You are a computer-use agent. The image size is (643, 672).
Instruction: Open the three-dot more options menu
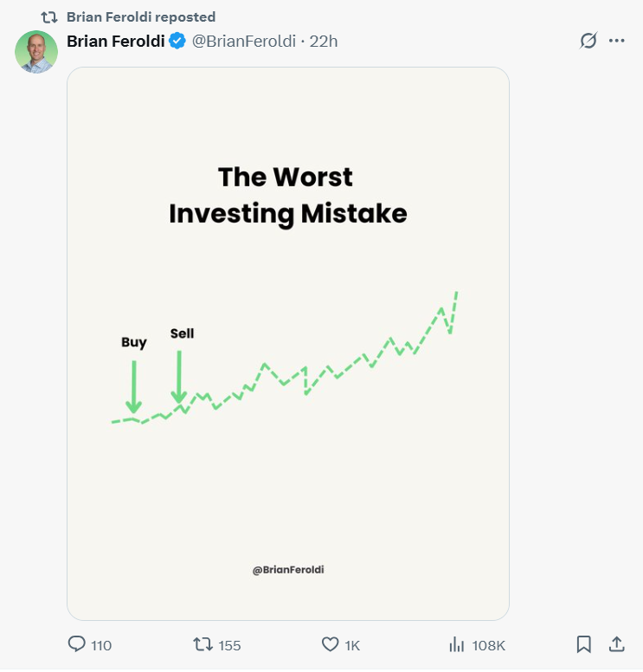point(617,42)
